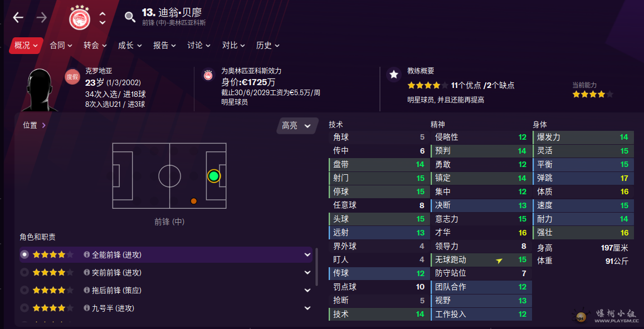Viewport: 644px width, 329px height.
Task: Click the 11个优点 /2个缺点 link
Action: tap(482, 85)
